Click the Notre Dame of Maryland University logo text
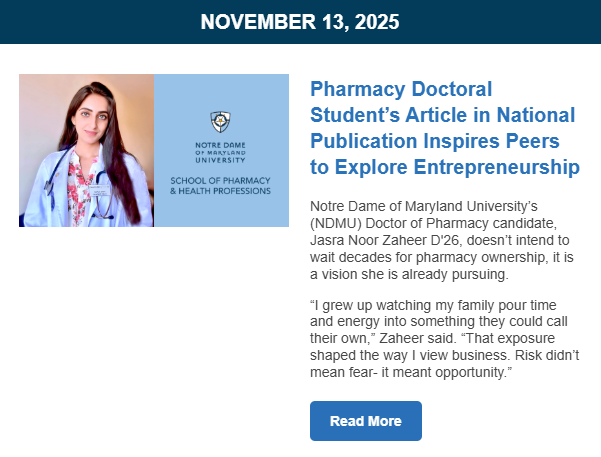Viewport: 601px width, 457px height. tap(219, 152)
